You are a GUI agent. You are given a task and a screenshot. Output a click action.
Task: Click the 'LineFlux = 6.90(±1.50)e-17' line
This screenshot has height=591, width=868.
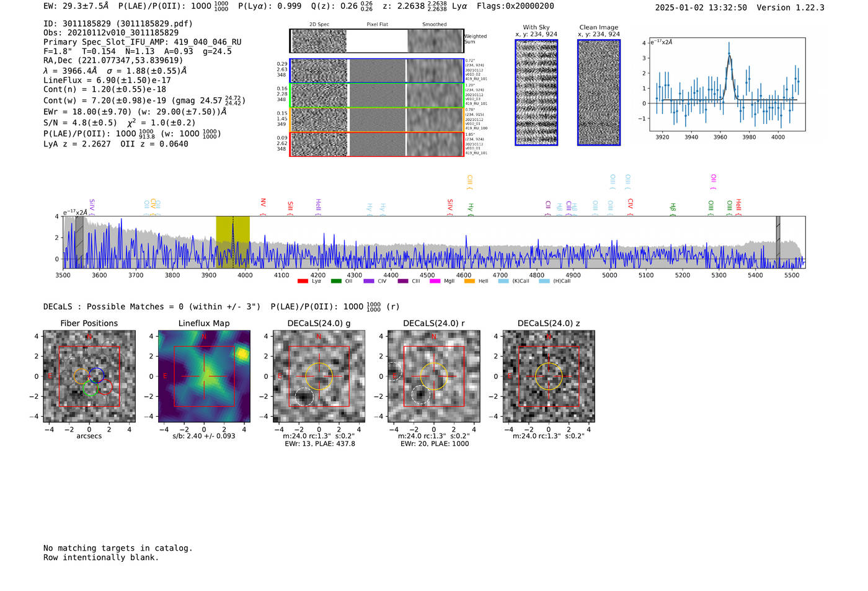click(x=107, y=81)
